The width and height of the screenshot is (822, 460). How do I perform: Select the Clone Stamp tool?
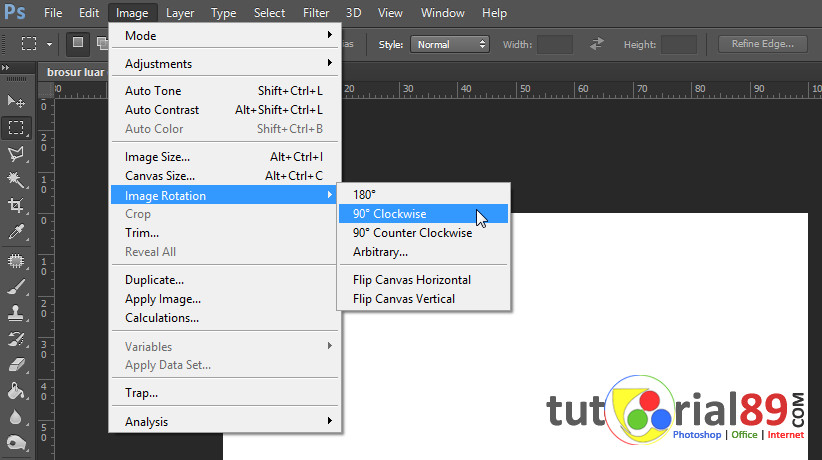click(x=16, y=313)
